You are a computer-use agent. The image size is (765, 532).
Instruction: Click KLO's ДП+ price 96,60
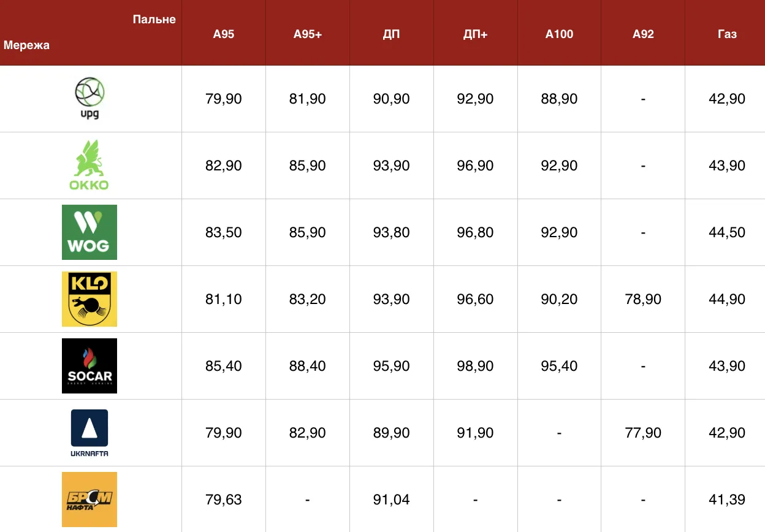coord(476,299)
